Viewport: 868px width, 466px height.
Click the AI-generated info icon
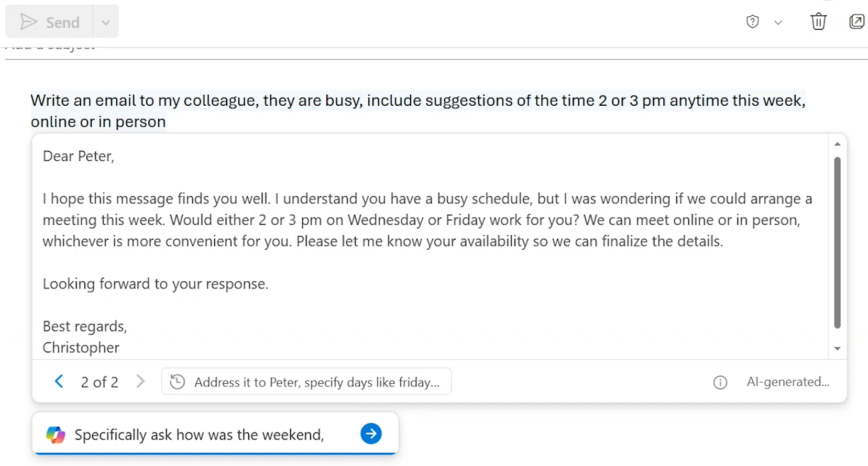click(x=720, y=383)
